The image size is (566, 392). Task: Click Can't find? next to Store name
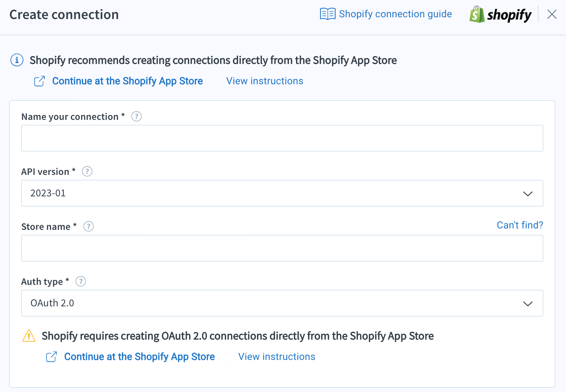(520, 225)
